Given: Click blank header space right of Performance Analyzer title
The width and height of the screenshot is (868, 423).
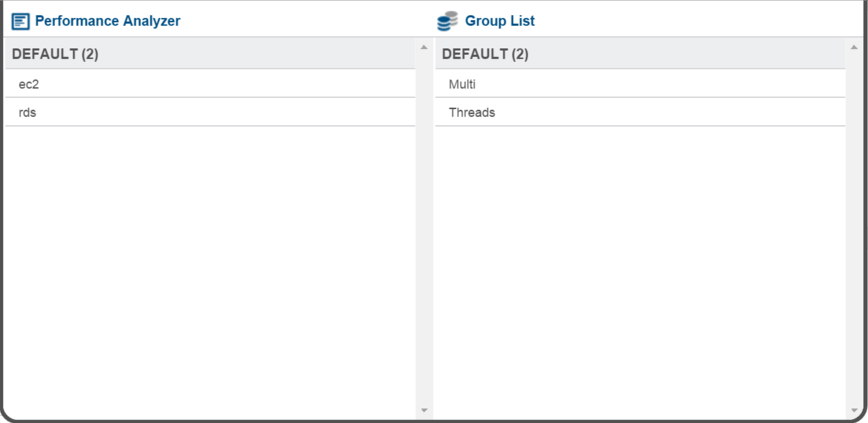Looking at the screenshot, I should click(x=304, y=21).
